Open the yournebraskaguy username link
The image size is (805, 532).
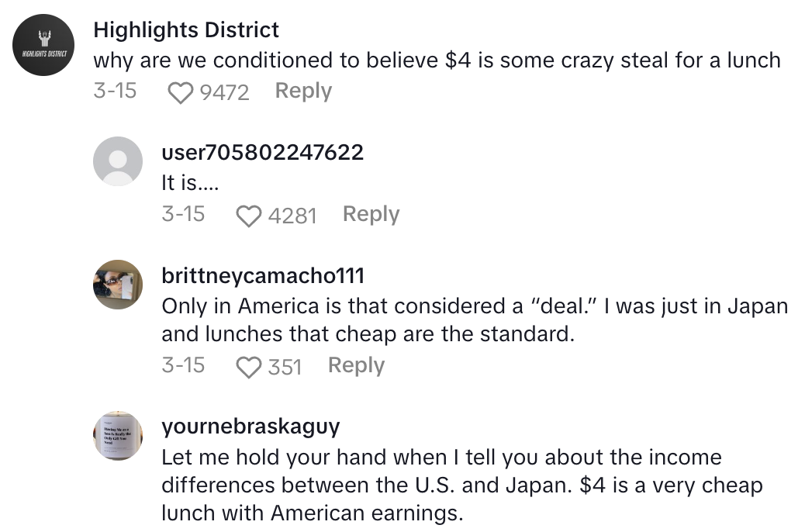pyautogui.click(x=250, y=427)
